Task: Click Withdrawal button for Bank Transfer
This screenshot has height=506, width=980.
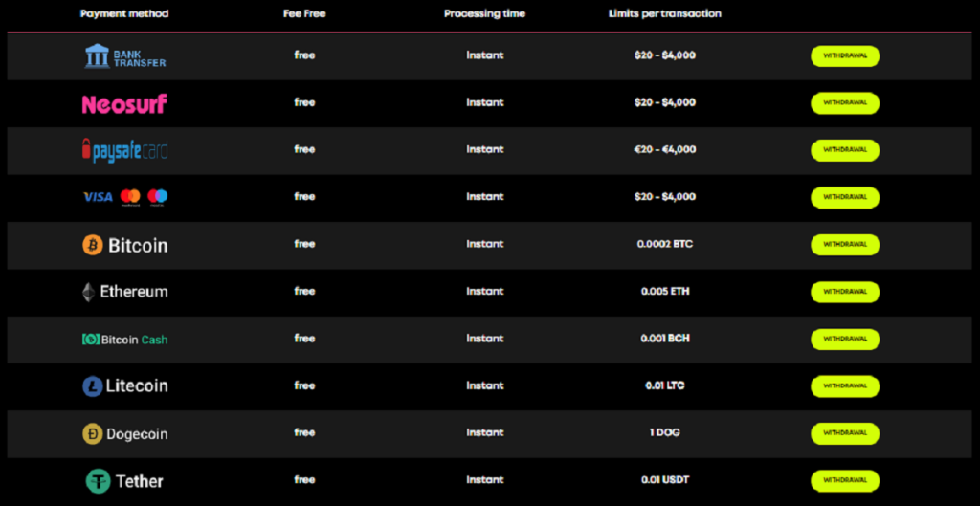Action: pyautogui.click(x=845, y=56)
